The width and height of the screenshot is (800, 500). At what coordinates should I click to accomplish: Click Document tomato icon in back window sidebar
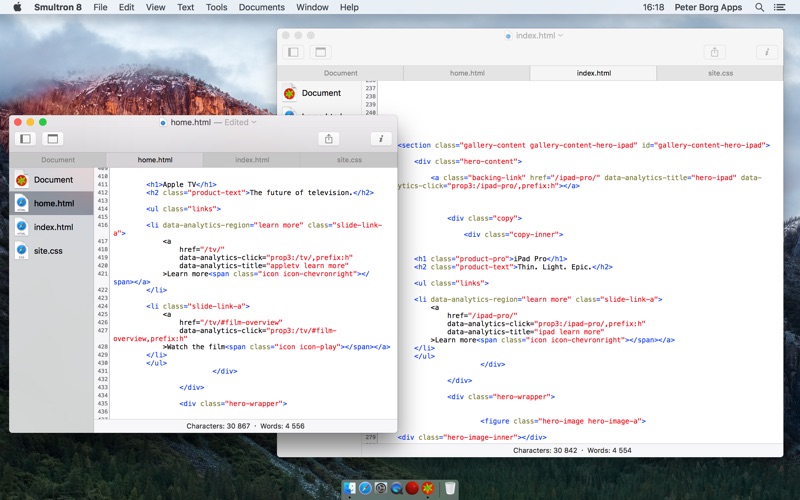point(289,93)
